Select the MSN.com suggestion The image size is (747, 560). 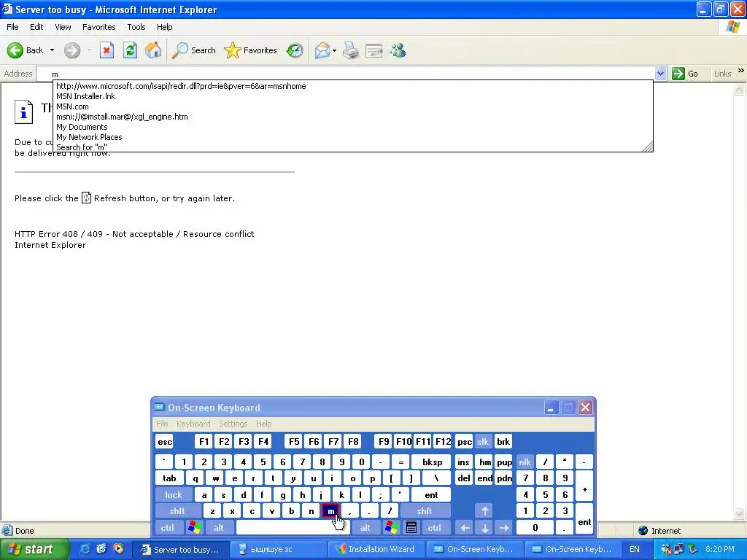tap(352, 106)
